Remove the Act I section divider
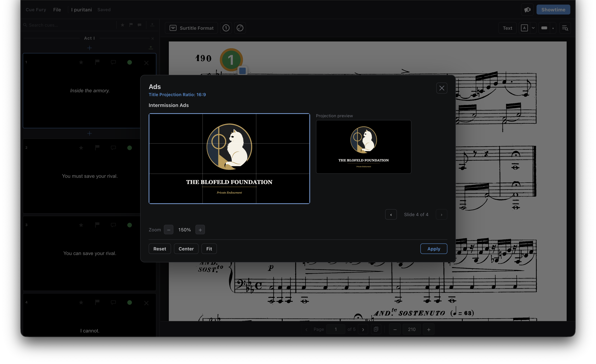Viewport: 596px width, 364px height. 153,39
